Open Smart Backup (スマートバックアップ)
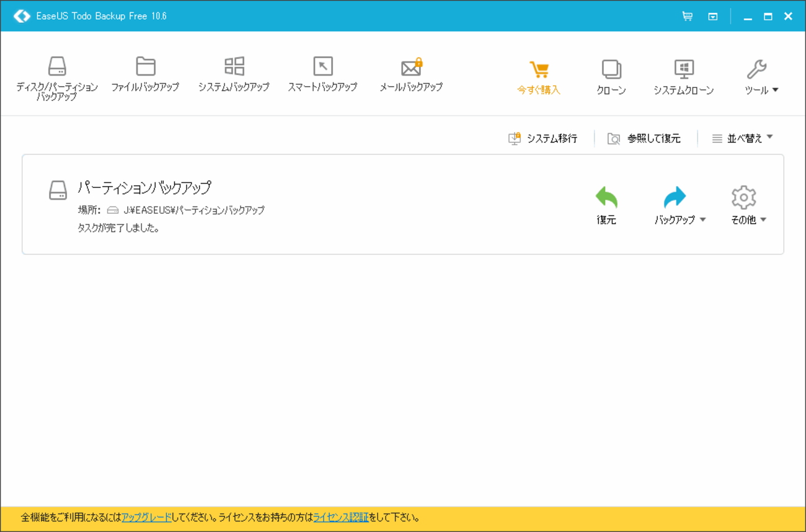The height and width of the screenshot is (532, 806). click(322, 74)
